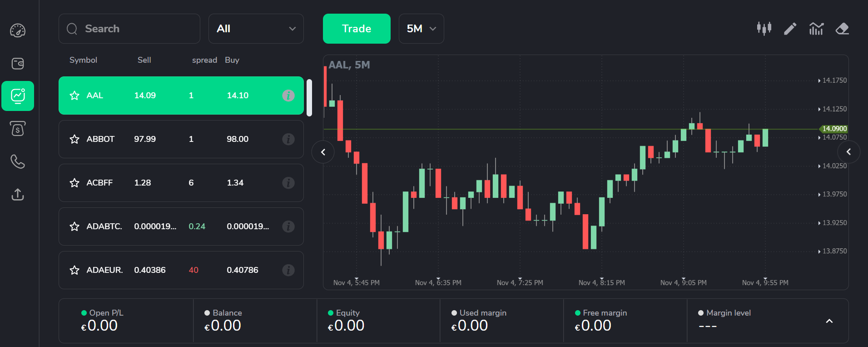This screenshot has height=347, width=868.
Task: Open the All category filter dropdown
Action: 256,29
